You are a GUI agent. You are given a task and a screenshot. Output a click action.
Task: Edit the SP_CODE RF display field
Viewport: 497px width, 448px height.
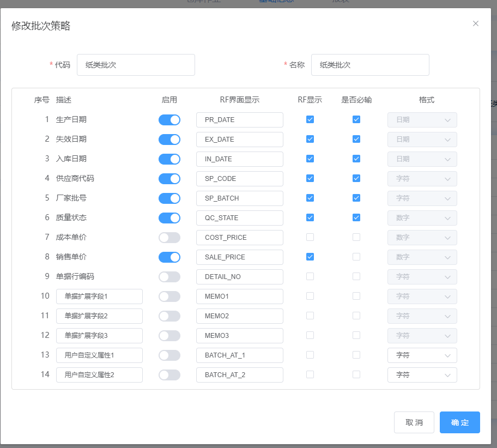239,179
